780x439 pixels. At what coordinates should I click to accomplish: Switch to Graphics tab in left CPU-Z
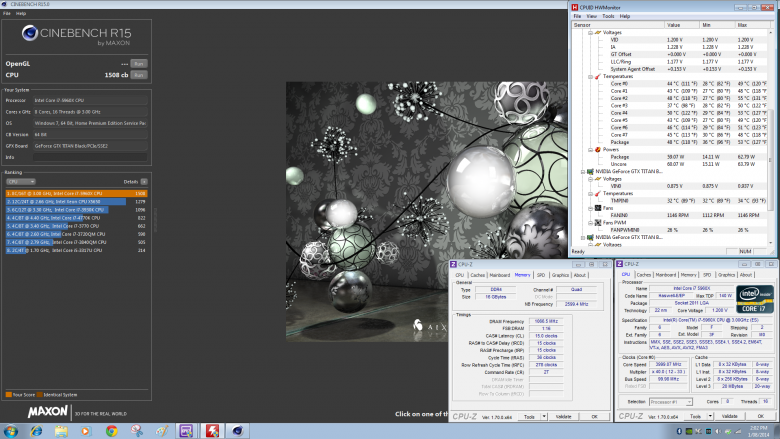click(560, 275)
